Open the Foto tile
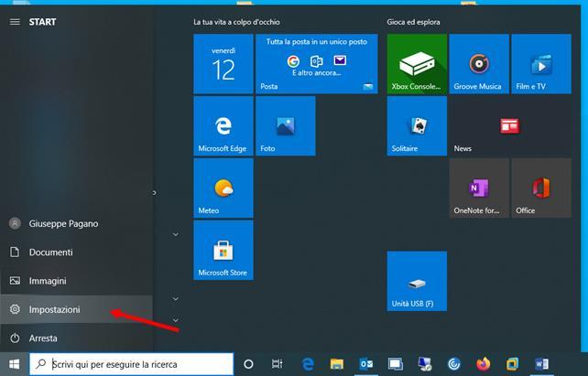The width and height of the screenshot is (588, 376). point(286,126)
